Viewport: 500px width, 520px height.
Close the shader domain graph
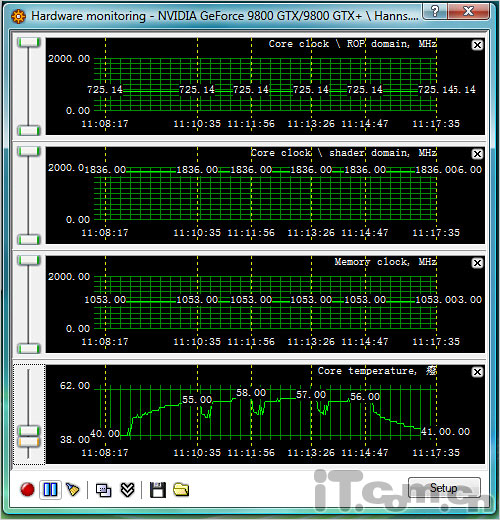[478, 154]
